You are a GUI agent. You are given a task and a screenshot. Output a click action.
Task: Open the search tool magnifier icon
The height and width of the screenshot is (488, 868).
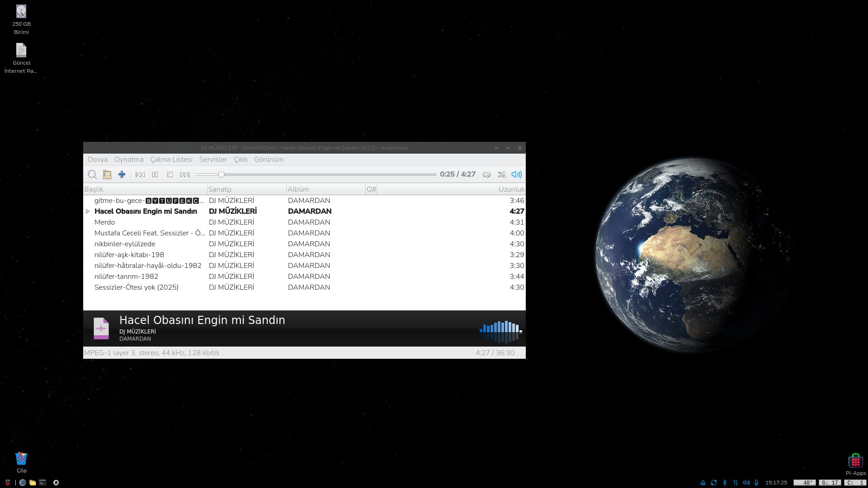click(92, 174)
